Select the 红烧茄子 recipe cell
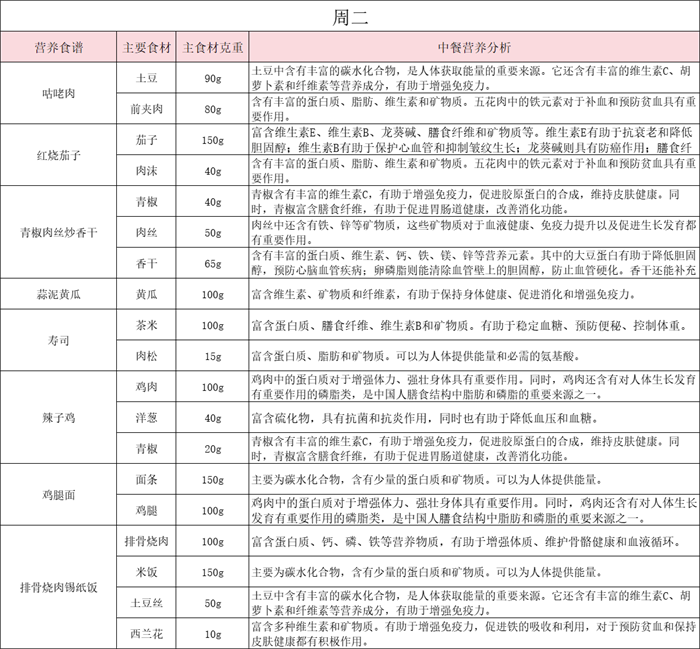700x649 pixels. point(59,156)
